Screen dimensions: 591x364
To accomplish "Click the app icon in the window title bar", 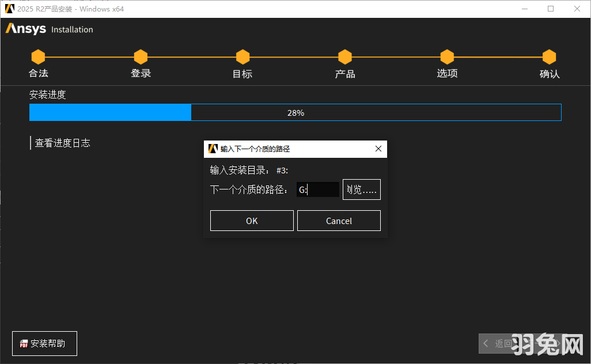I will [9, 9].
